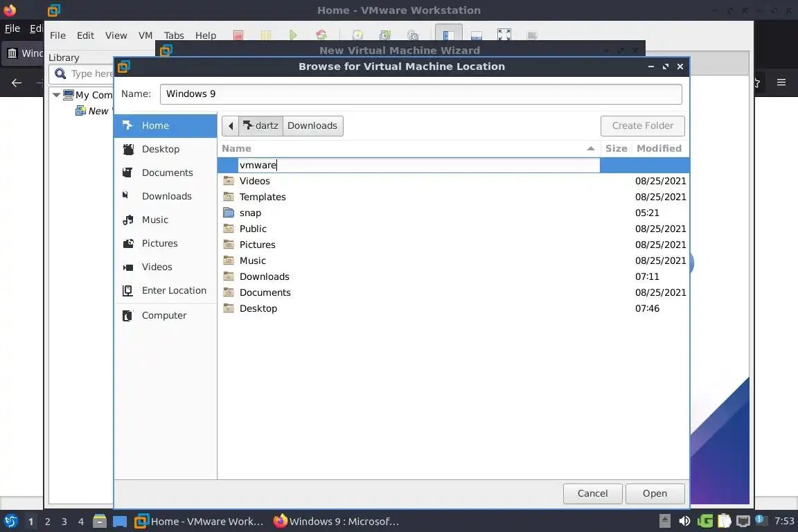Click the back arrow in path bar
The width and height of the screenshot is (798, 532).
point(230,126)
